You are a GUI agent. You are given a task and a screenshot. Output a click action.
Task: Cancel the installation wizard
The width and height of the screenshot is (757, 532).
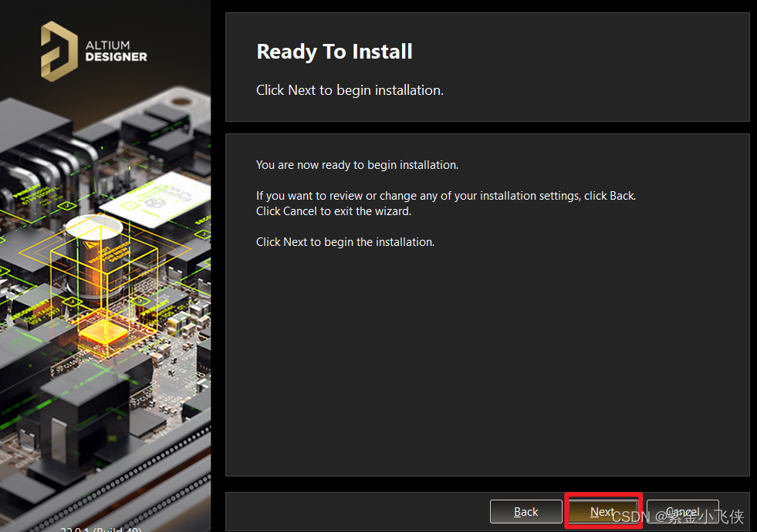pos(682,512)
